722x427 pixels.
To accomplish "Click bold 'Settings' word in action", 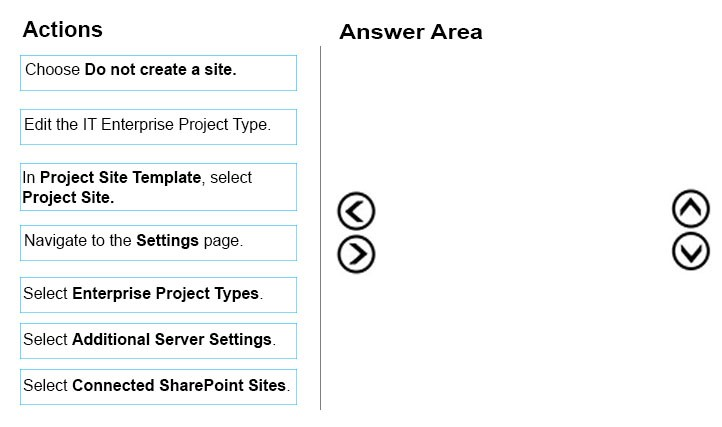I will tap(167, 240).
